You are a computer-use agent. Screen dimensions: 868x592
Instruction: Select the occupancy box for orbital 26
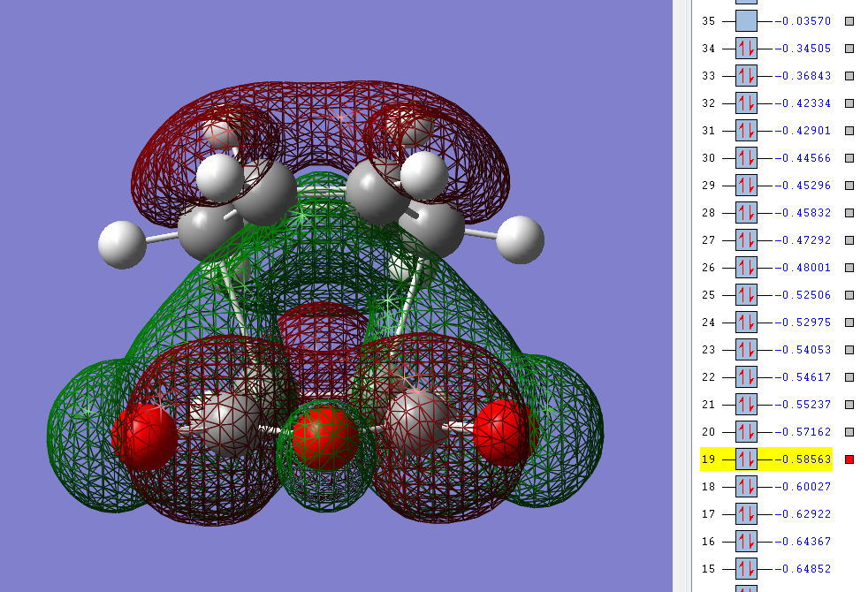point(746,268)
